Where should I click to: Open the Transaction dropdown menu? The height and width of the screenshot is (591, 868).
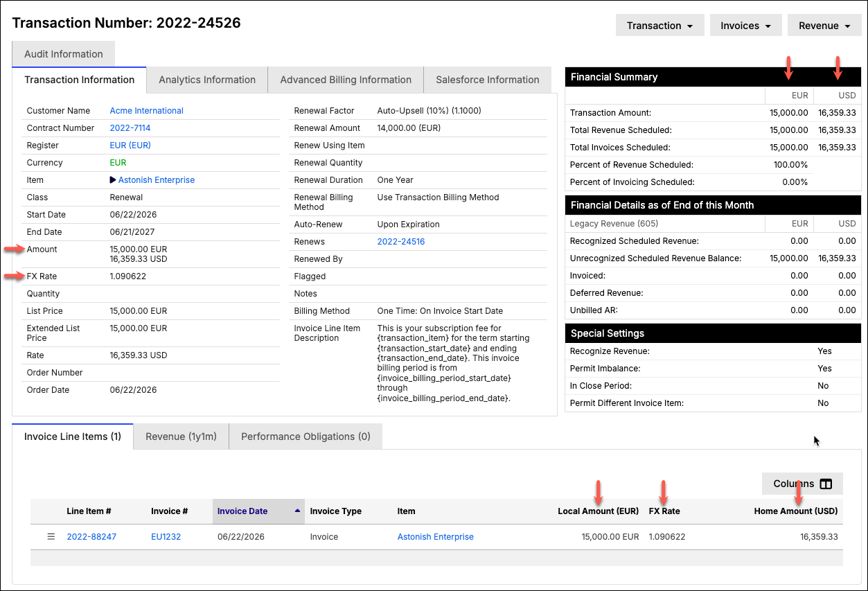click(x=660, y=26)
